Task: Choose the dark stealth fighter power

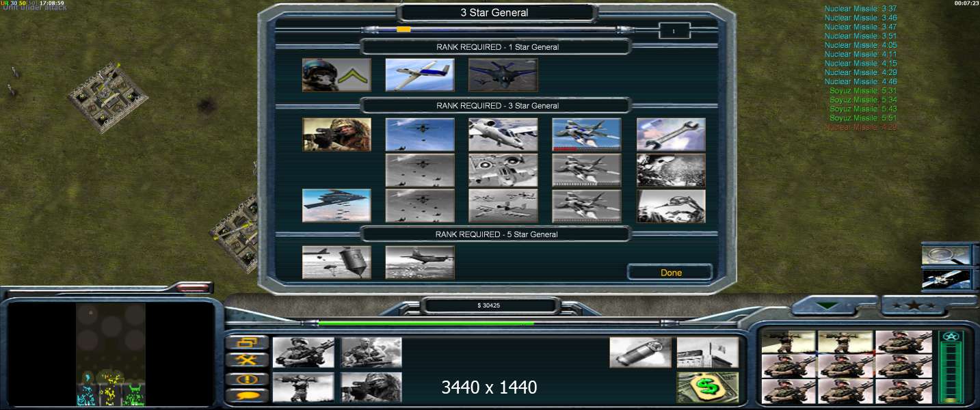Action: tap(503, 74)
